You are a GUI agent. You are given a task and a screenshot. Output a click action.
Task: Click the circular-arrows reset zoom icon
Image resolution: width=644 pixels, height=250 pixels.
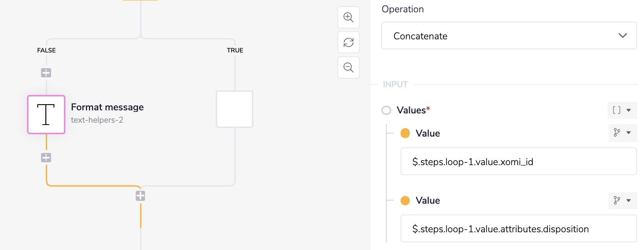349,42
